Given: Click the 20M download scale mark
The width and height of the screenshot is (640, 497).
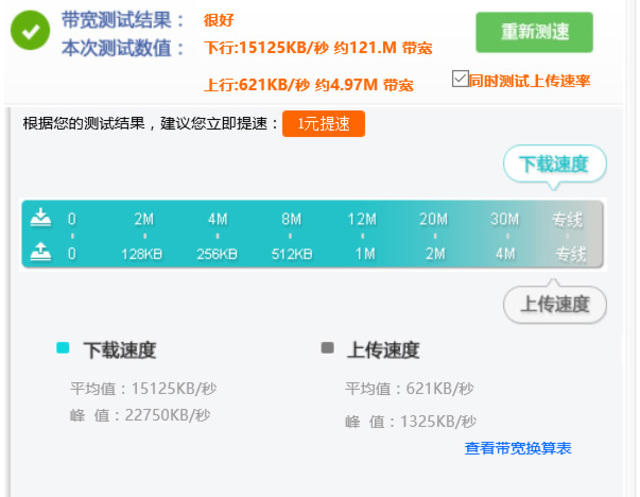Looking at the screenshot, I should [433, 219].
